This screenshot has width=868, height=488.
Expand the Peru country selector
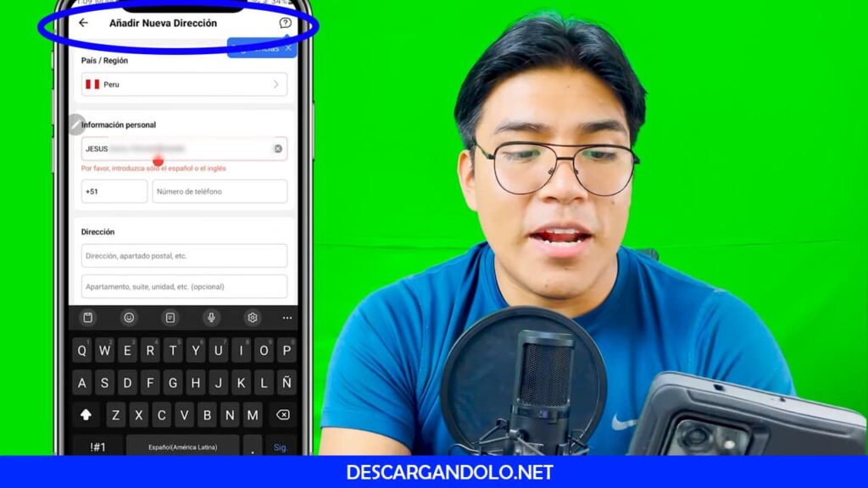point(184,84)
